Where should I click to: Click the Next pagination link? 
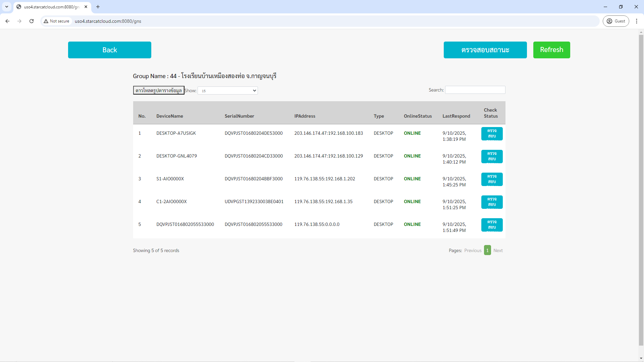tap(498, 250)
